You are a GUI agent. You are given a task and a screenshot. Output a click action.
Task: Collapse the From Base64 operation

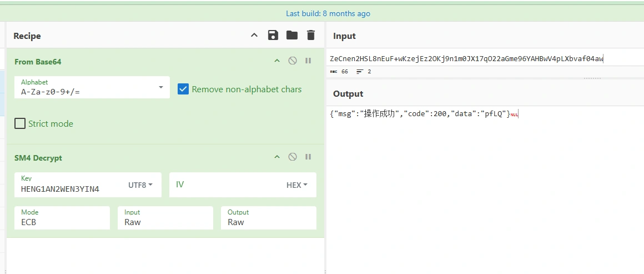(277, 61)
